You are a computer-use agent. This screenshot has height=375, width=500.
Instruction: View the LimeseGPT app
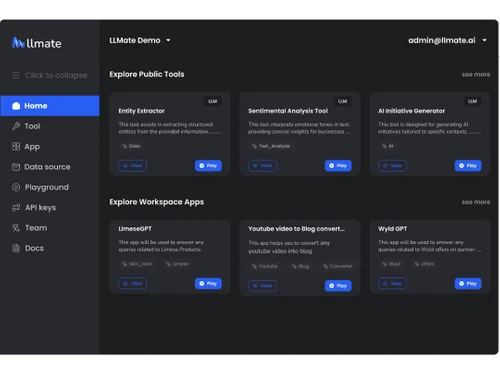pyautogui.click(x=132, y=283)
